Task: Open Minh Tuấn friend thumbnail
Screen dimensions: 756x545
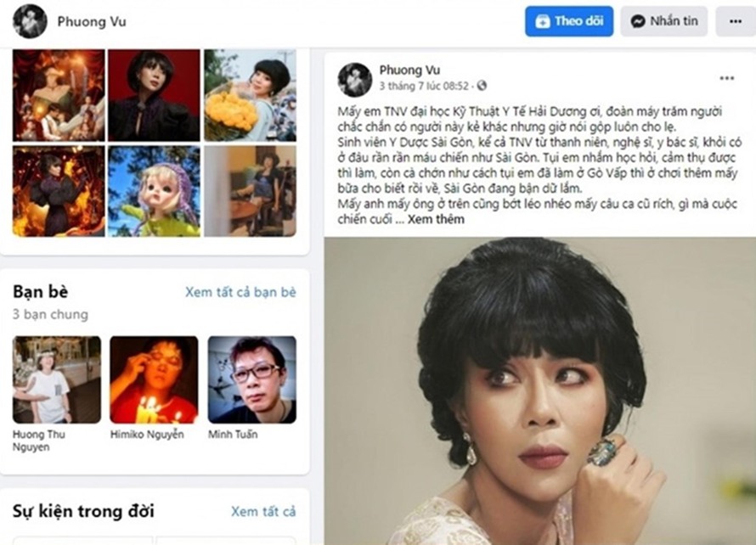Action: (252, 379)
